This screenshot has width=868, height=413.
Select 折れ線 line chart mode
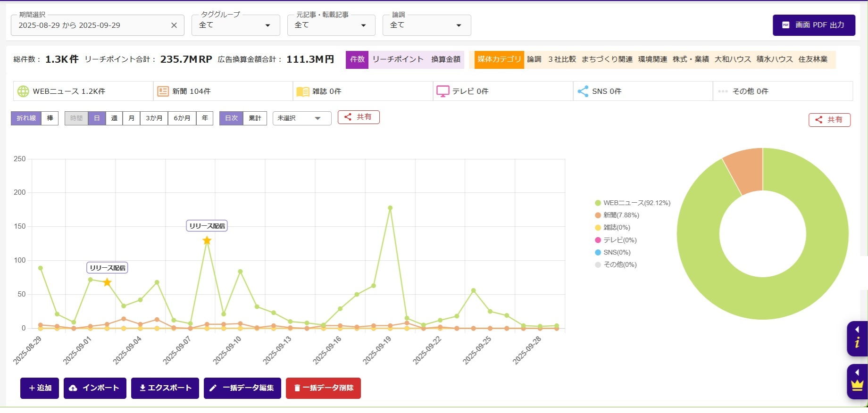point(26,118)
